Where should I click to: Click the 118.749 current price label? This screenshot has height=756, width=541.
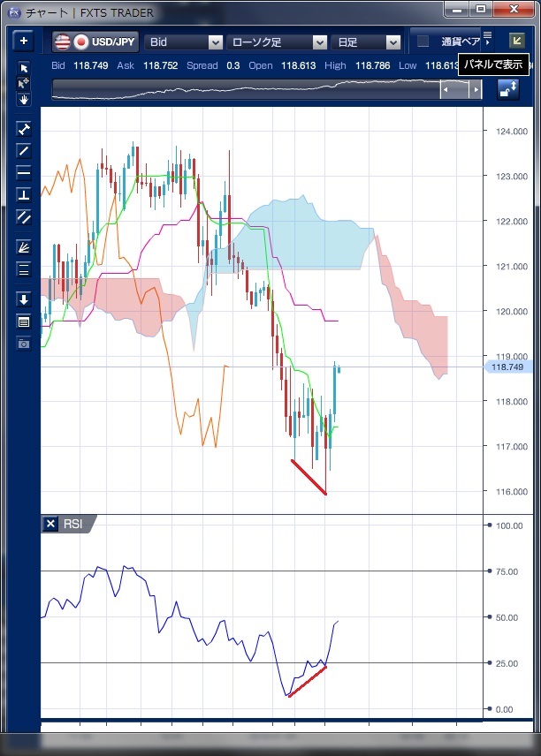pyautogui.click(x=508, y=367)
